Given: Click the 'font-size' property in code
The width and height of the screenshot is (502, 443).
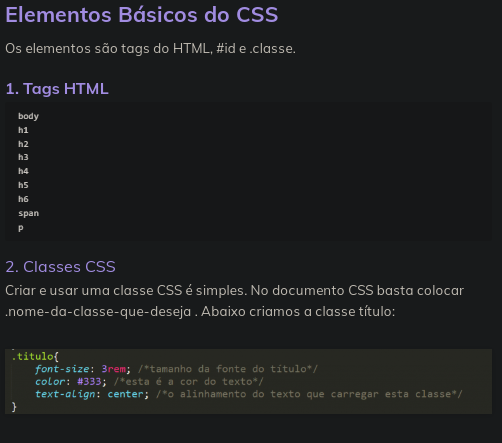Looking at the screenshot, I should tap(62, 369).
